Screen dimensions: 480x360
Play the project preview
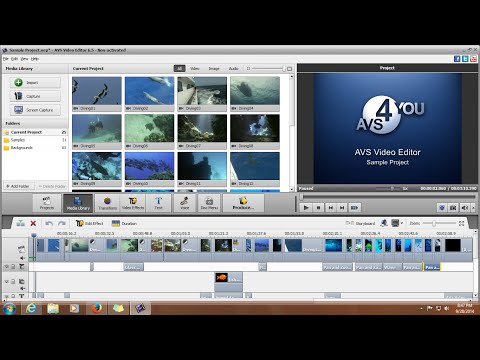tap(306, 208)
